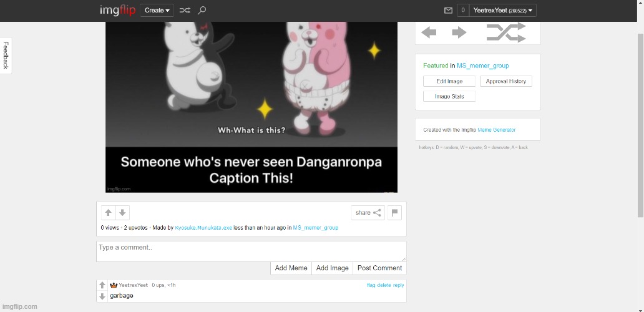
Task: Click the shuffle icon in top navbar
Action: coord(185,11)
